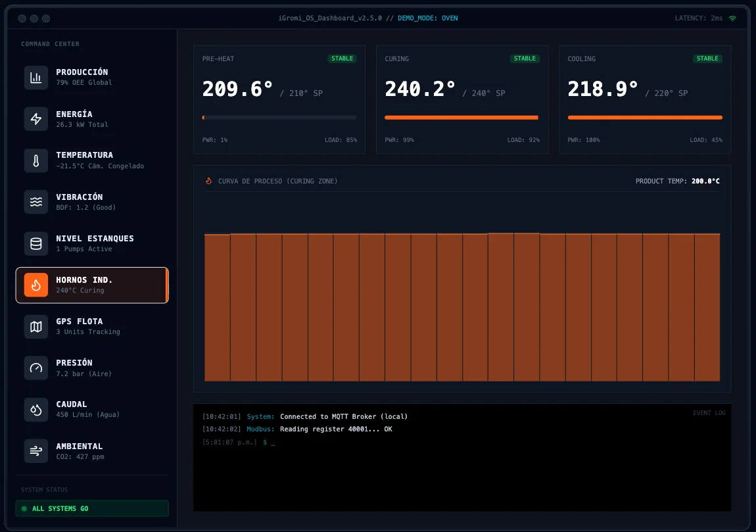
Task: Click the Vibración waves icon
Action: coord(36,202)
